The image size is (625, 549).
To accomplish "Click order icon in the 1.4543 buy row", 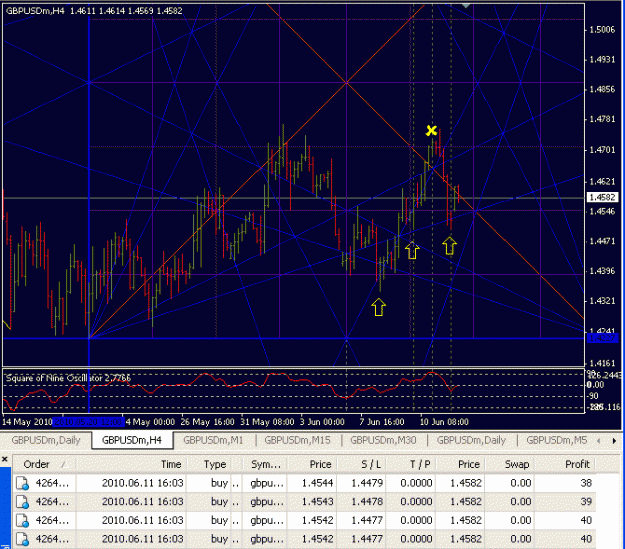I will (22, 502).
